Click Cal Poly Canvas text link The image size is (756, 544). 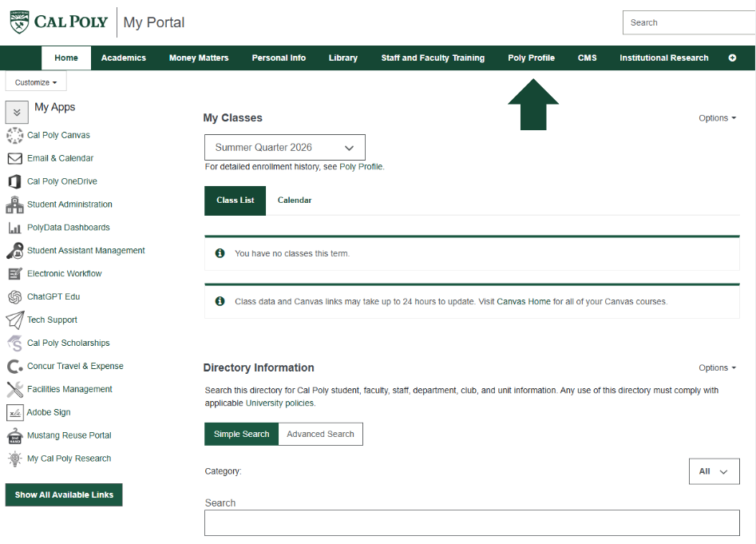click(58, 135)
